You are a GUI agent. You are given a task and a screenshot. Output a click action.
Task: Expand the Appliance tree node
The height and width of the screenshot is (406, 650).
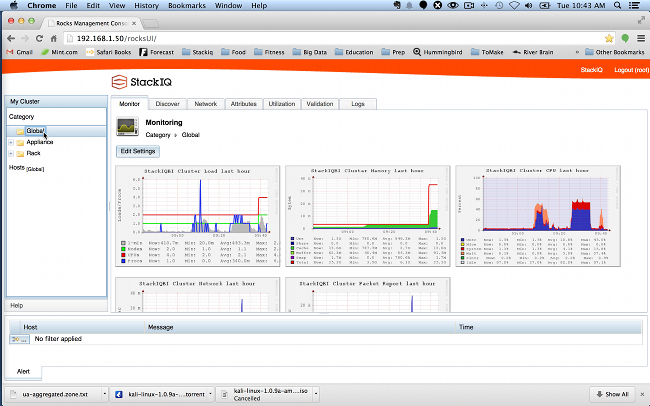11,142
